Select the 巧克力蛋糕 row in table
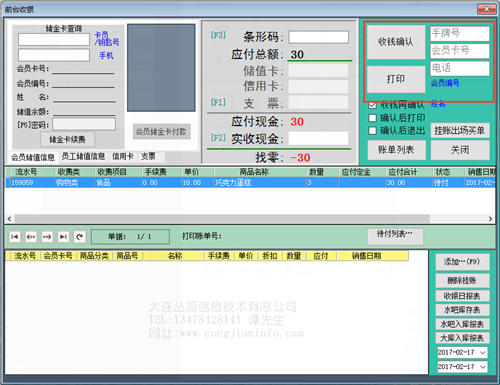500x385 pixels. [250, 182]
